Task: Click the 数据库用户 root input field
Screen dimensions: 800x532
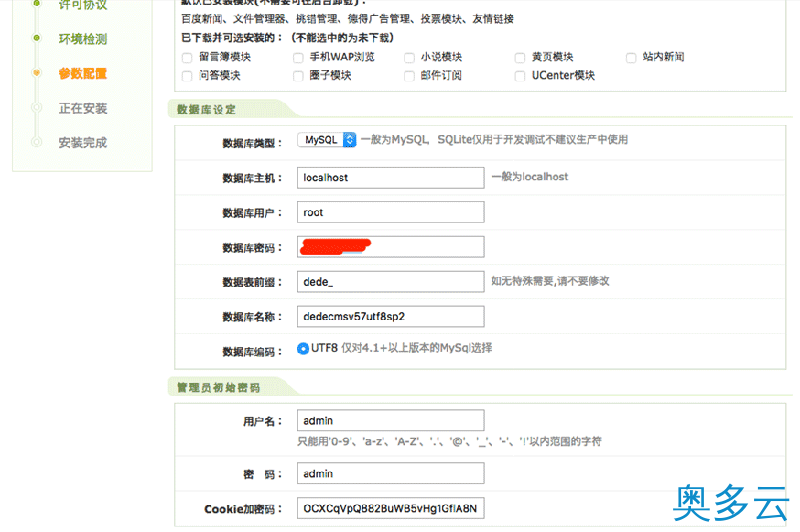Action: [391, 212]
